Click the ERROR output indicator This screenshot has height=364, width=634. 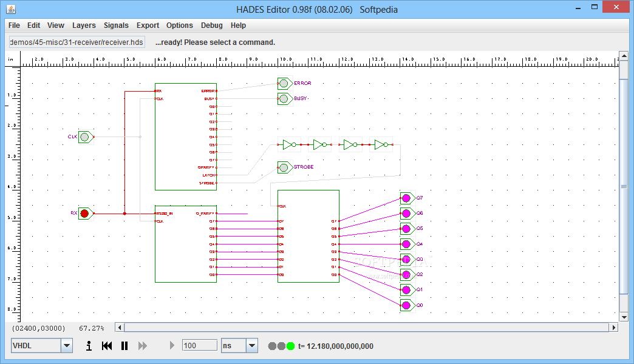285,84
